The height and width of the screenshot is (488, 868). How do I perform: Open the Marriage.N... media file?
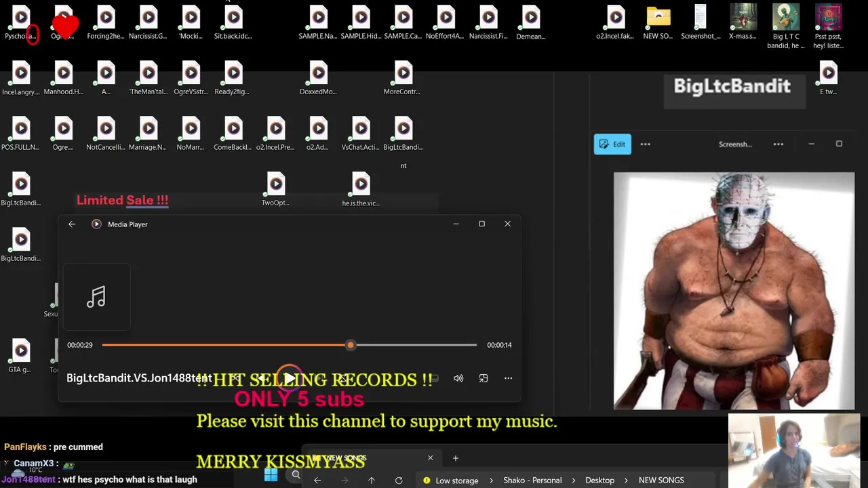148,134
